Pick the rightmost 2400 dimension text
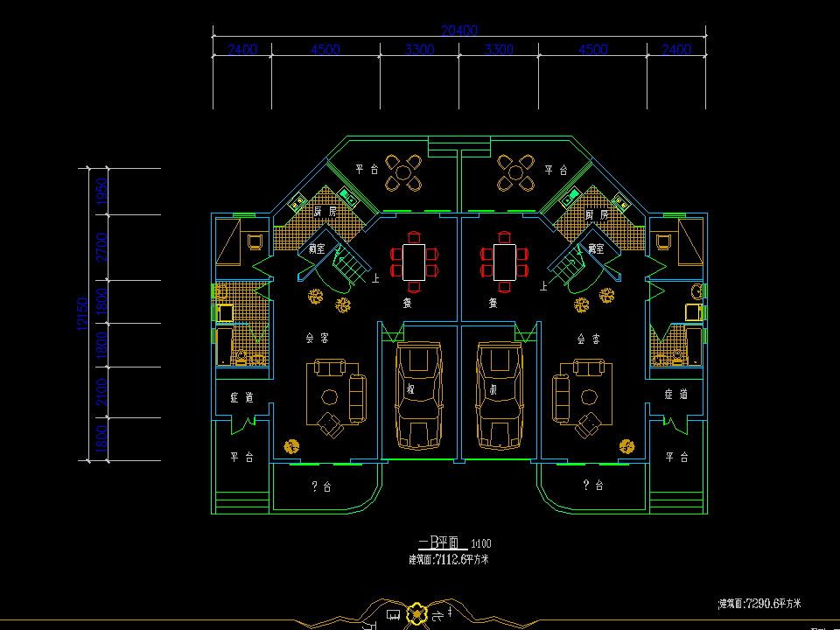The image size is (840, 630). (x=676, y=50)
